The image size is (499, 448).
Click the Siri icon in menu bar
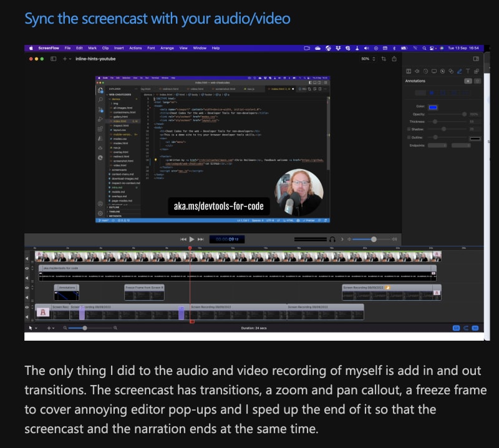442,48
